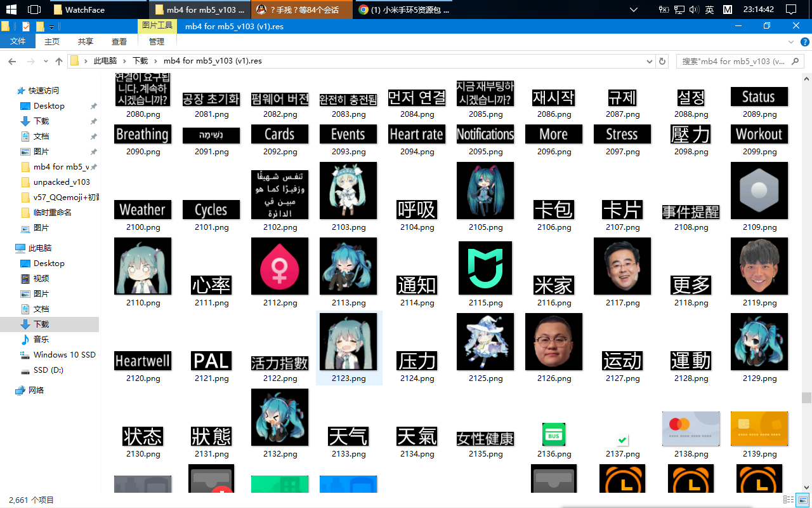
Task: Select 此电脑 in navigation pane
Action: click(40, 248)
